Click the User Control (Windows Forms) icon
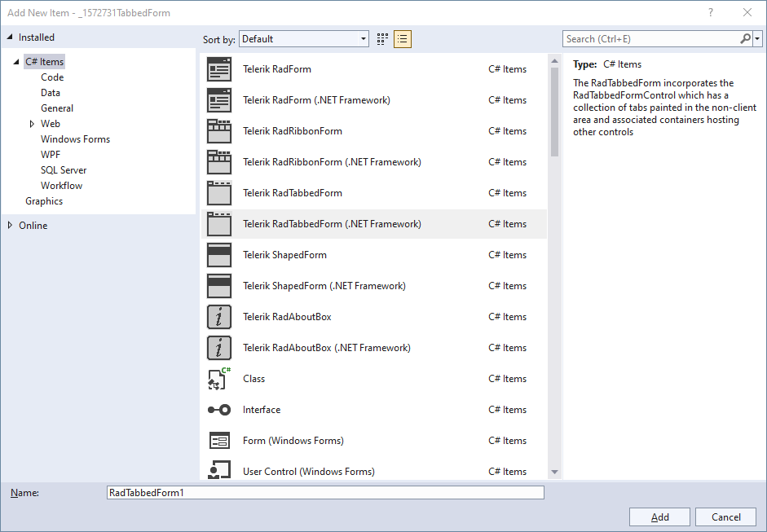767x532 pixels. 219,469
